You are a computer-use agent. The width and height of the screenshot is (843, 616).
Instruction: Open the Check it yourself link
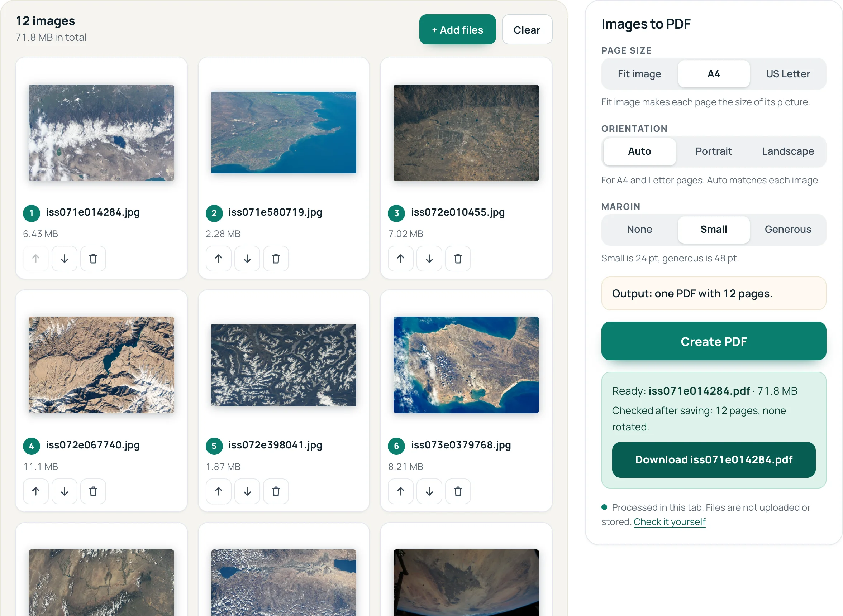(x=670, y=522)
